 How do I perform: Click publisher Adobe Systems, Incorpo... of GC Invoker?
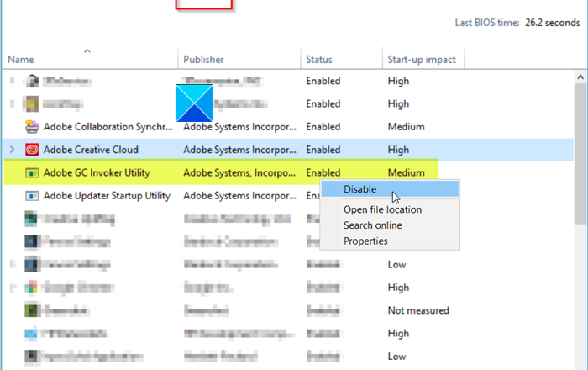click(239, 172)
